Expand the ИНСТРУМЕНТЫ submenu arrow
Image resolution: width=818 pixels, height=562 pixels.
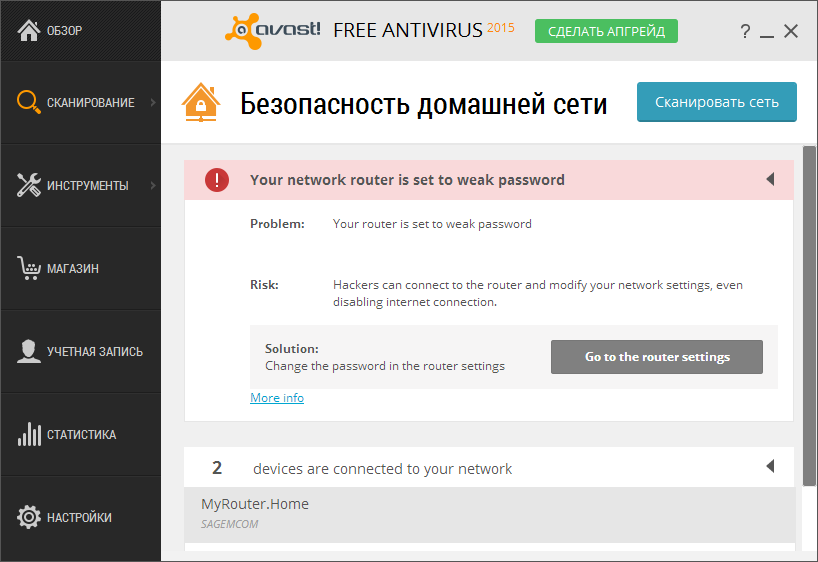coord(152,185)
